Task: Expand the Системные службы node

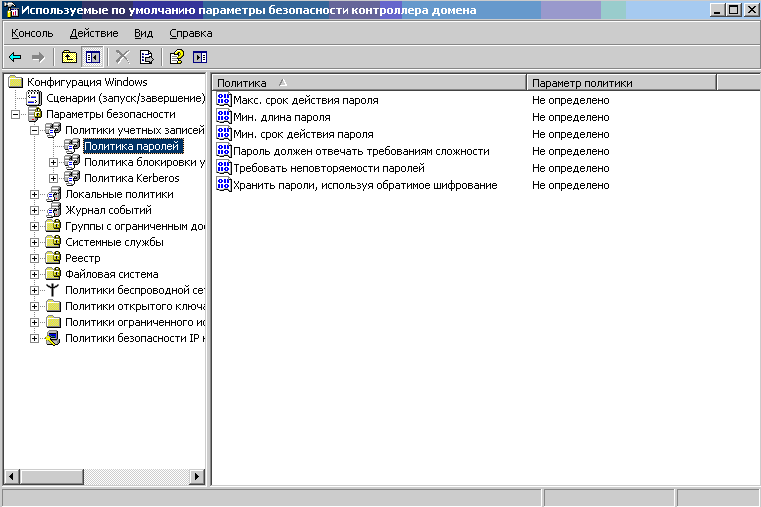Action: pyautogui.click(x=34, y=243)
